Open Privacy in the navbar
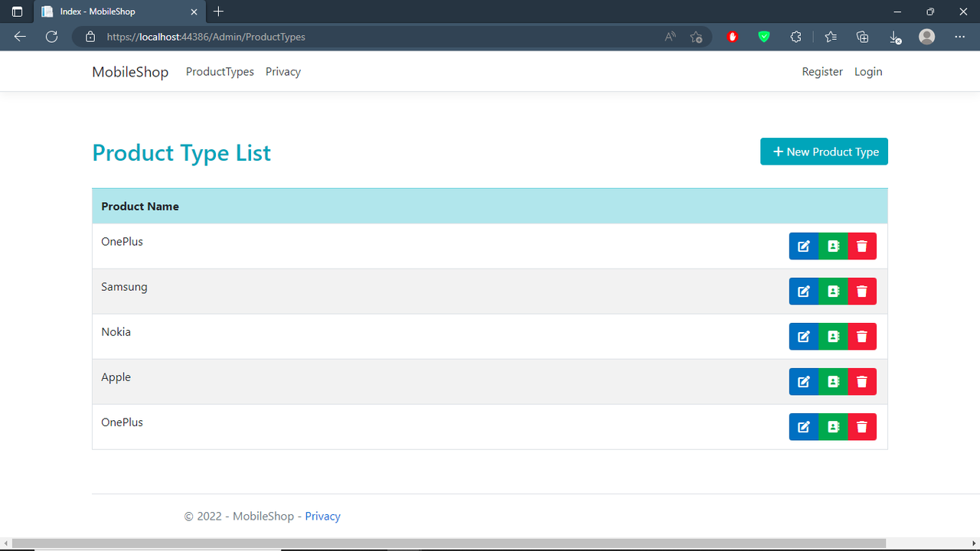 (283, 71)
